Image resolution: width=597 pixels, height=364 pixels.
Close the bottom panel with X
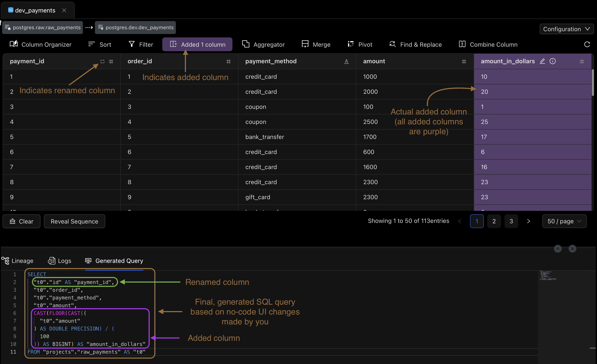572,248
